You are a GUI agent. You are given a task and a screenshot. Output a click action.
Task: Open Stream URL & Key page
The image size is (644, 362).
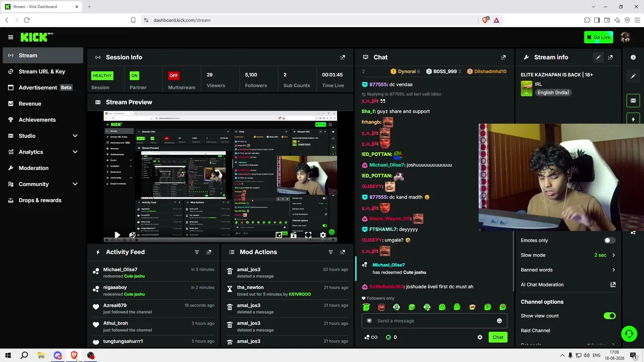tap(43, 71)
